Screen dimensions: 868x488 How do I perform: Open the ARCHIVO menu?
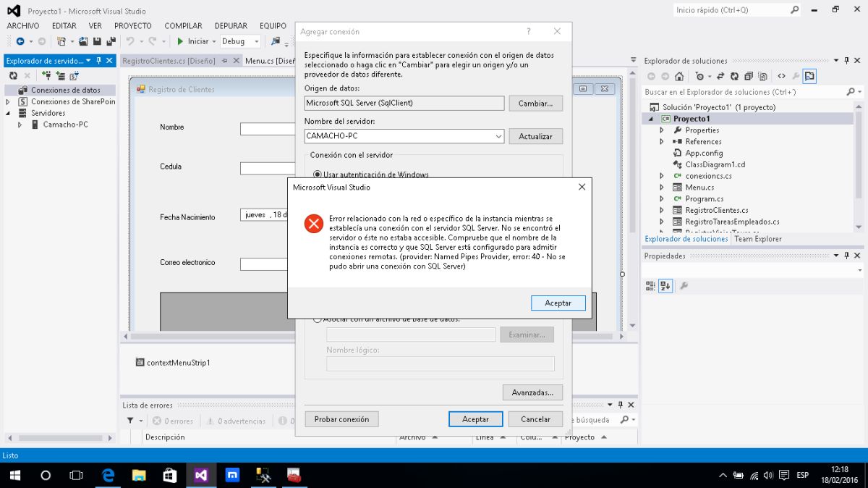23,26
